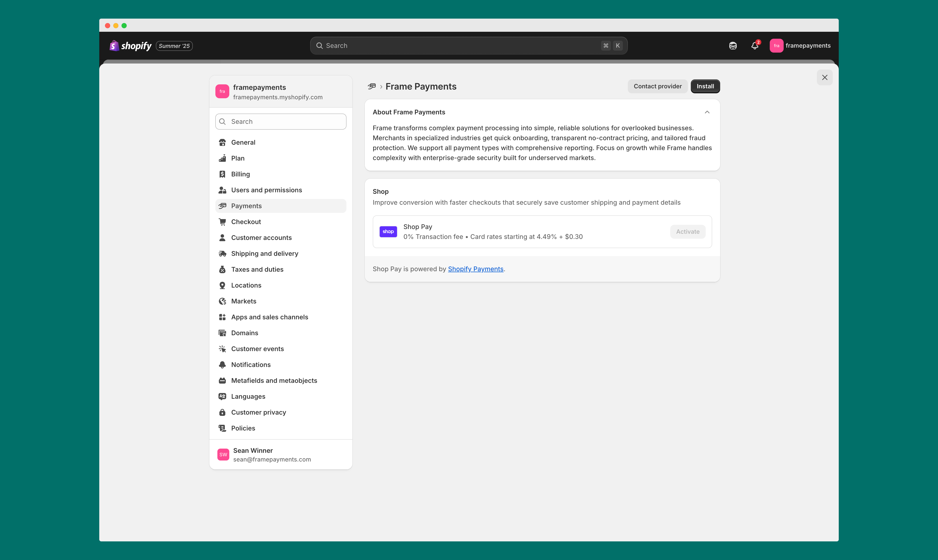The height and width of the screenshot is (560, 938).
Task: Open Taxes and duties
Action: coord(281,269)
